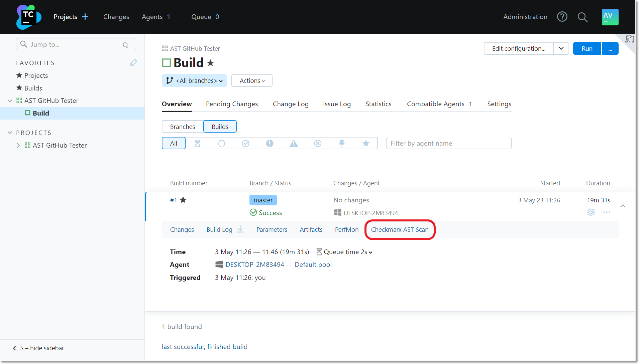Collapse build #1 details chevron
639x364 pixels.
click(x=623, y=206)
